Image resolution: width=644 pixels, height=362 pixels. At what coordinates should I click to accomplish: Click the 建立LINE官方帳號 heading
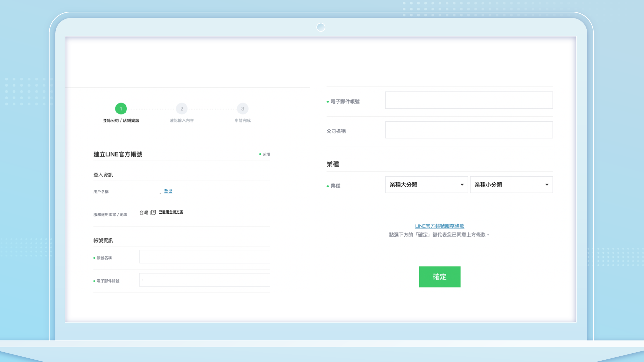(x=118, y=155)
